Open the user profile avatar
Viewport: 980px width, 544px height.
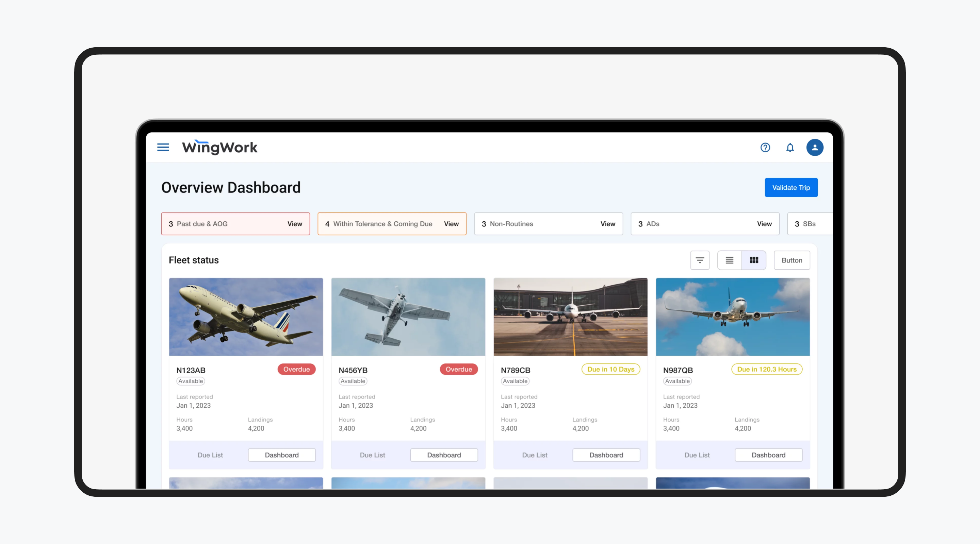[x=815, y=147]
